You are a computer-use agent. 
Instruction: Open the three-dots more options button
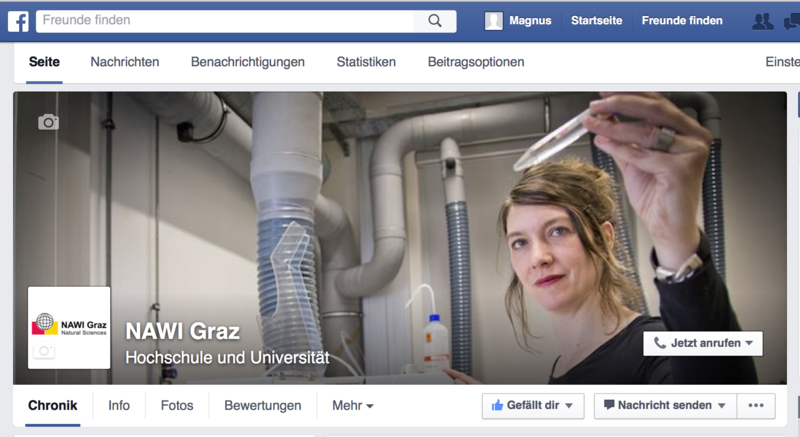coord(755,405)
